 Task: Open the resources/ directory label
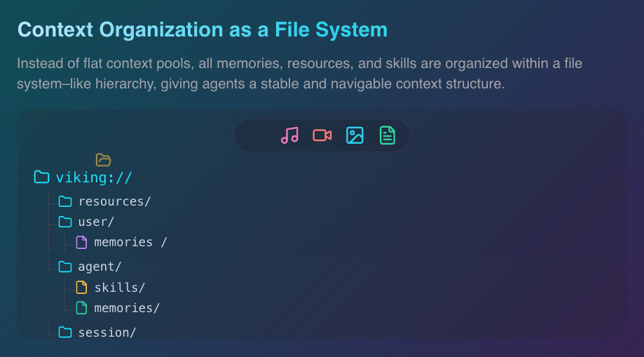[114, 201]
